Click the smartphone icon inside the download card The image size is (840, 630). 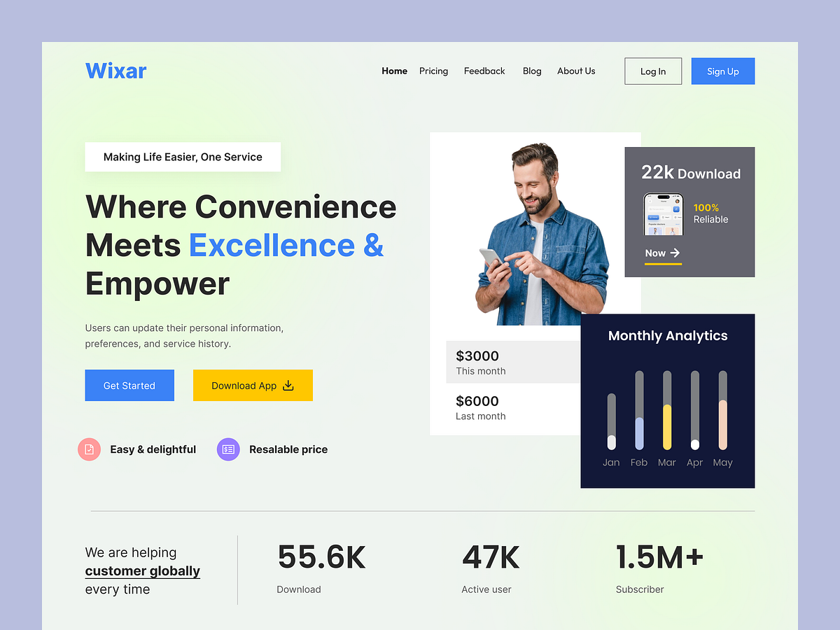coord(663,213)
